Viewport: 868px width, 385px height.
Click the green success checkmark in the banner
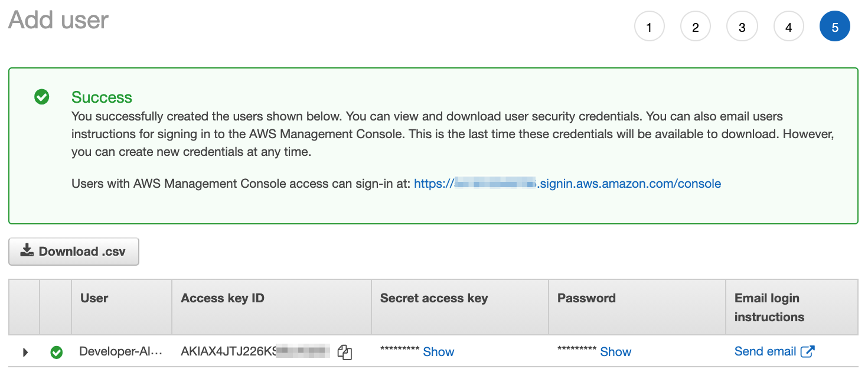pyautogui.click(x=41, y=97)
